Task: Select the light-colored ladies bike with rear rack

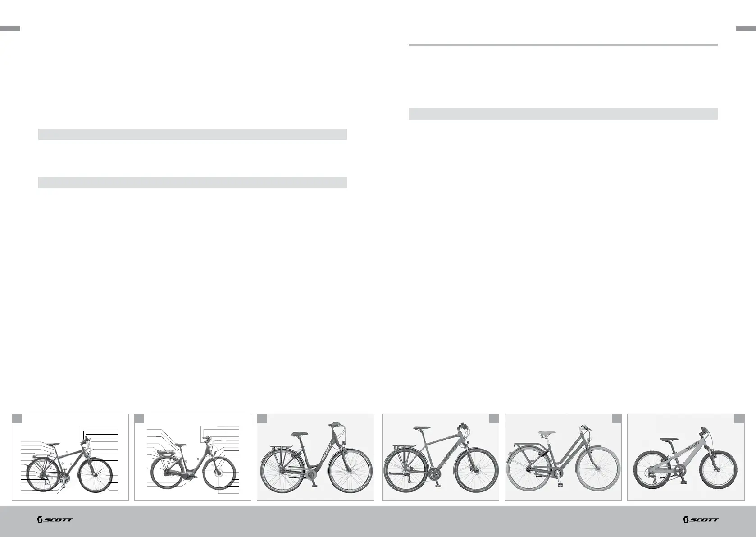Action: click(x=563, y=457)
